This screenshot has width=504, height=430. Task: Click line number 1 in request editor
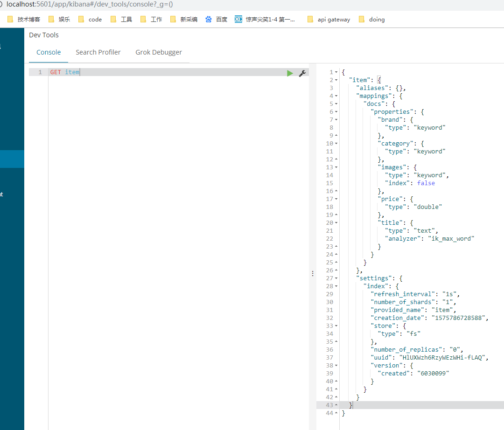[40, 72]
